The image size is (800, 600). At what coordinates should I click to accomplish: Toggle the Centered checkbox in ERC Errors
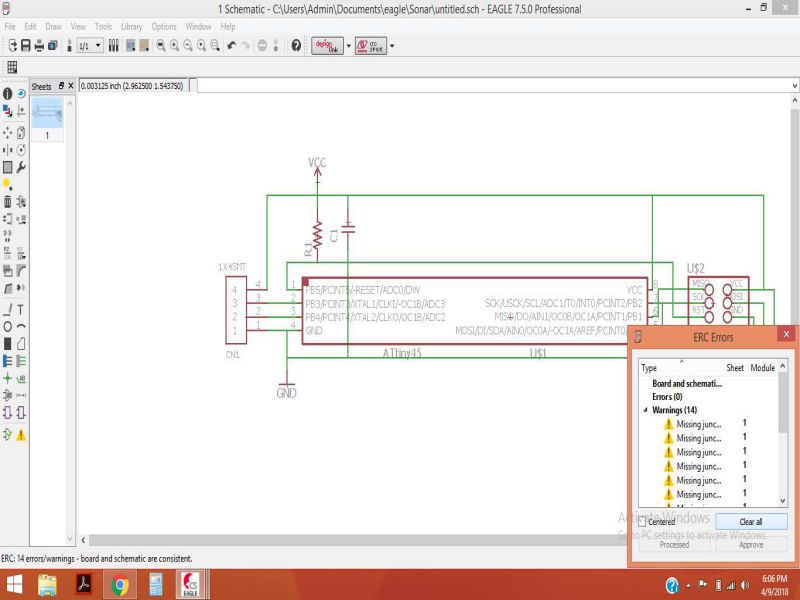[x=642, y=522]
